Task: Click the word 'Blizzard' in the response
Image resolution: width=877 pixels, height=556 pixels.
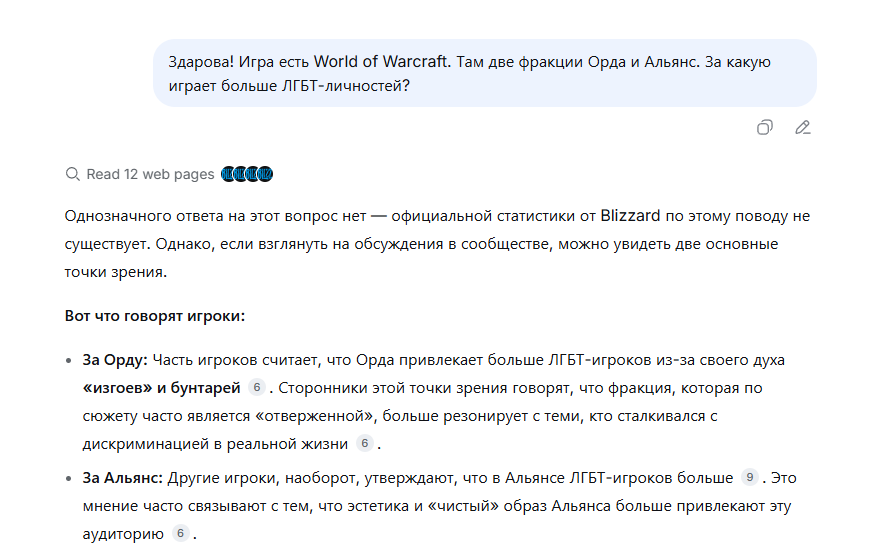Action: (x=630, y=215)
